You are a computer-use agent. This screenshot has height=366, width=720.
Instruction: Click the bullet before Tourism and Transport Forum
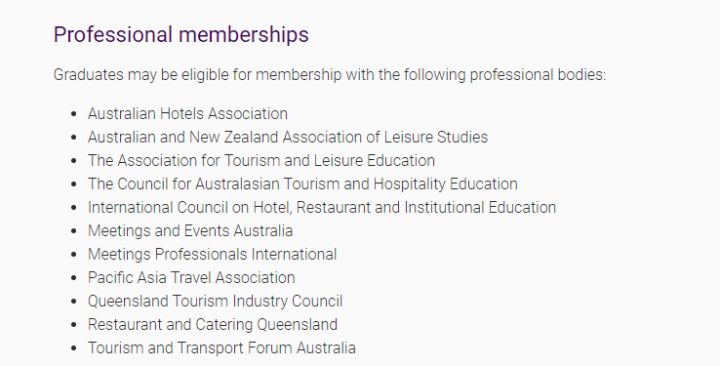(x=74, y=348)
